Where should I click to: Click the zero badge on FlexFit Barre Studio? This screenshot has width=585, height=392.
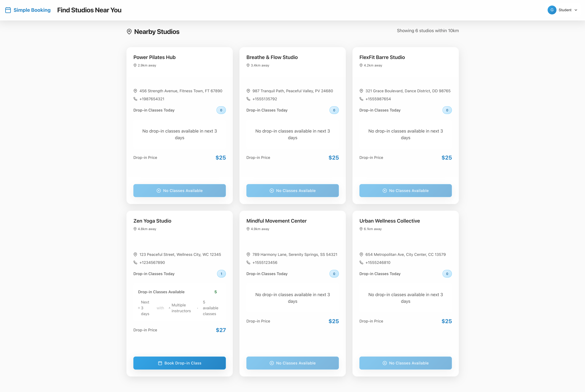point(447,110)
